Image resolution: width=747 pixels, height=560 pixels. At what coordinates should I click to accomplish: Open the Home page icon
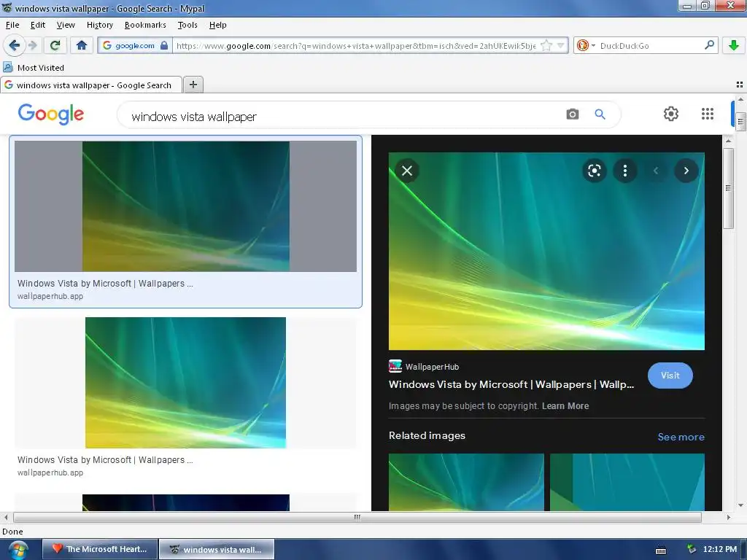[x=82, y=45]
